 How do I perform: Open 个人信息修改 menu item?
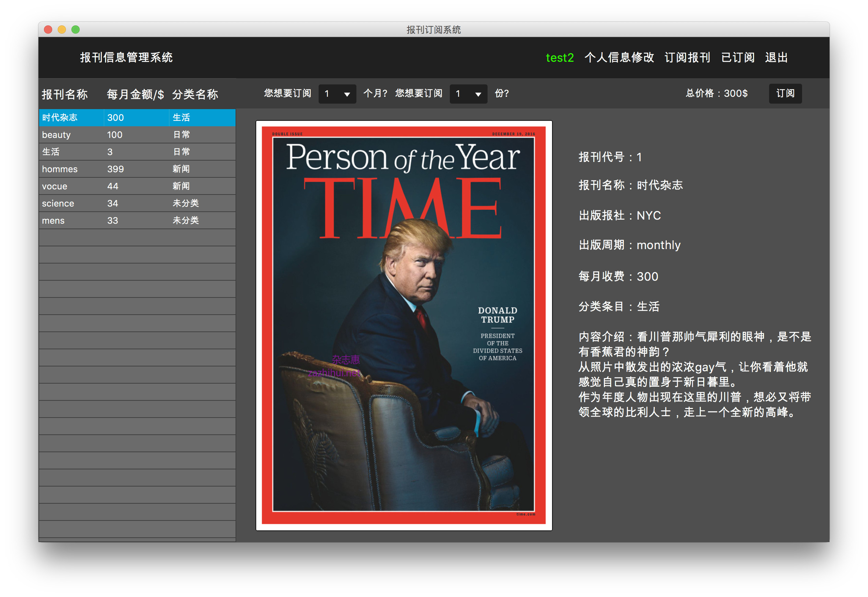coord(619,58)
